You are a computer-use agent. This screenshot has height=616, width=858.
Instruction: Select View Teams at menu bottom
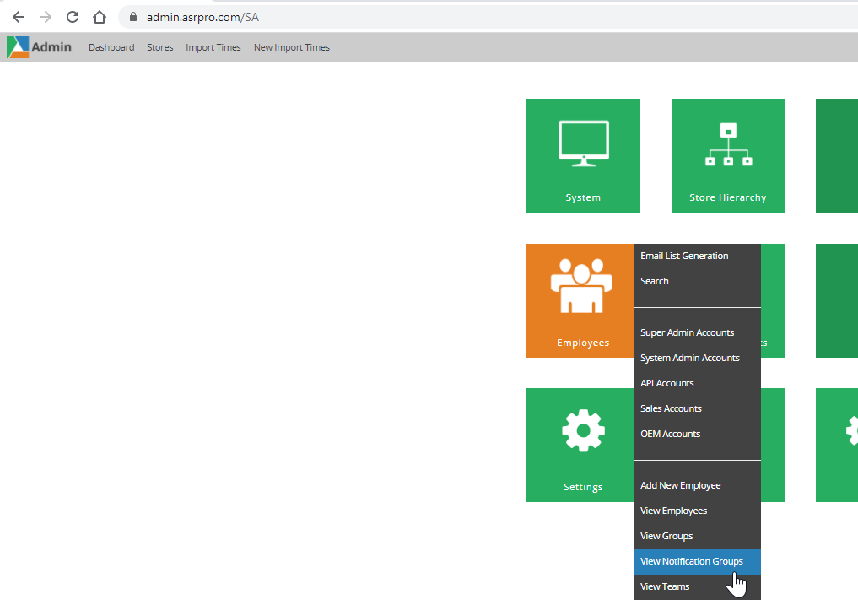click(665, 586)
